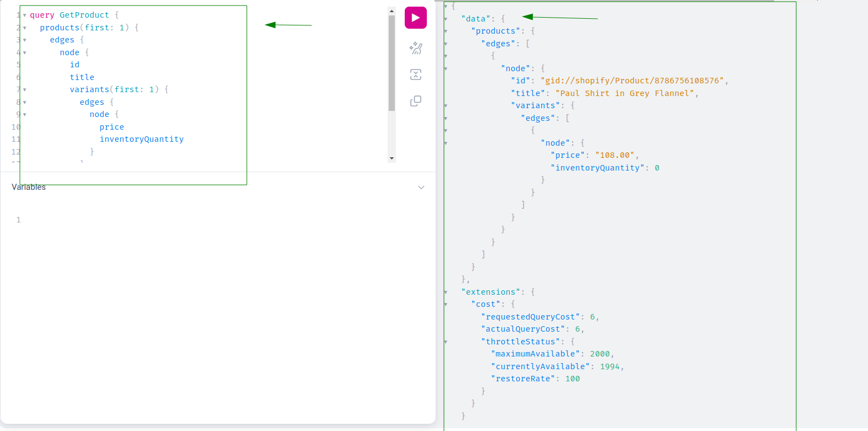Collapse the "data" node in response
Screen dimensions: 868x431
coord(446,19)
